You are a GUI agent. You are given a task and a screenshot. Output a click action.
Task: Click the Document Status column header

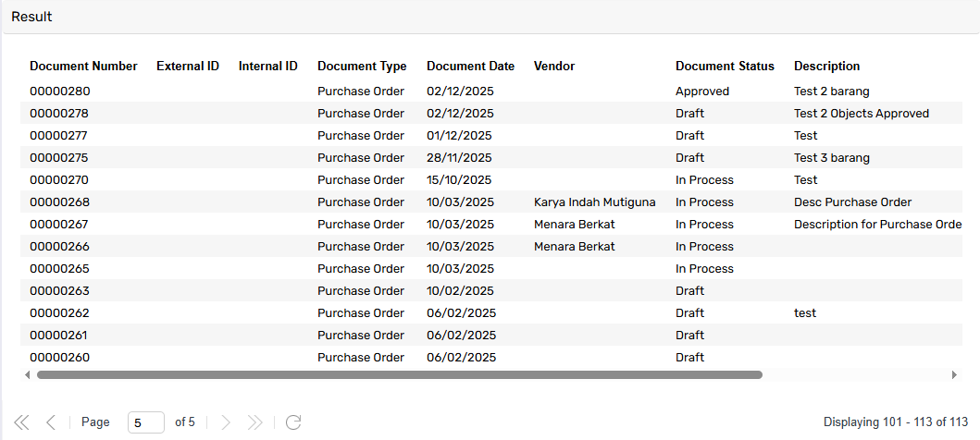click(x=725, y=67)
